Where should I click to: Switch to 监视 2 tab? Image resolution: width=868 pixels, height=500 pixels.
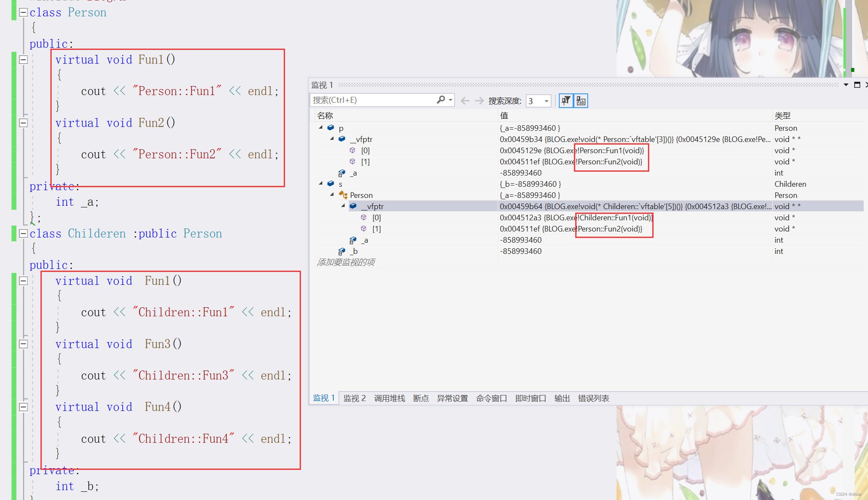(354, 398)
